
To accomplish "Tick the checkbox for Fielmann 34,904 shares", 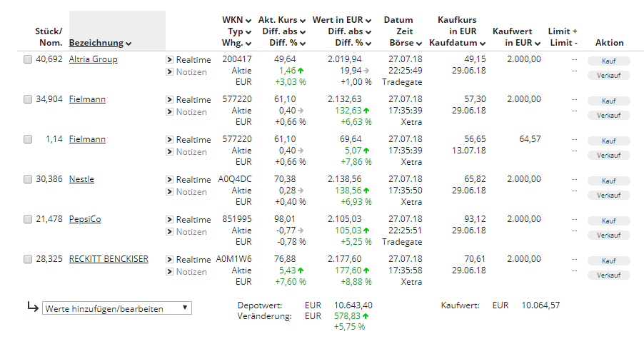I will coord(28,99).
